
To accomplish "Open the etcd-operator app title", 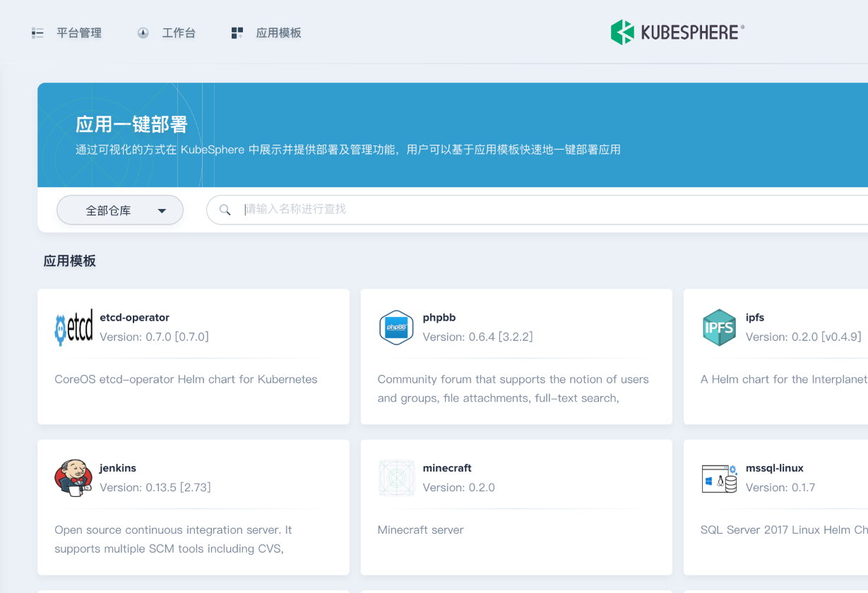I will point(134,318).
